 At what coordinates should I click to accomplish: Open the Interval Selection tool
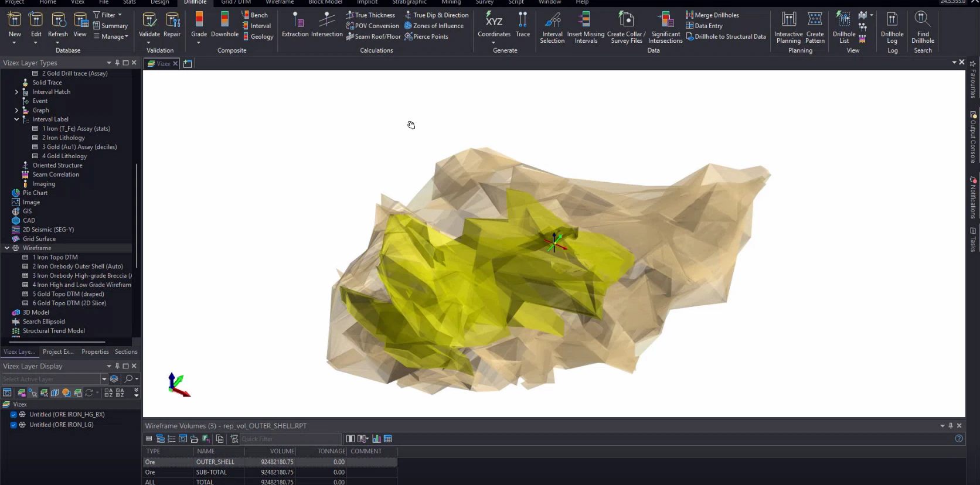point(552,28)
